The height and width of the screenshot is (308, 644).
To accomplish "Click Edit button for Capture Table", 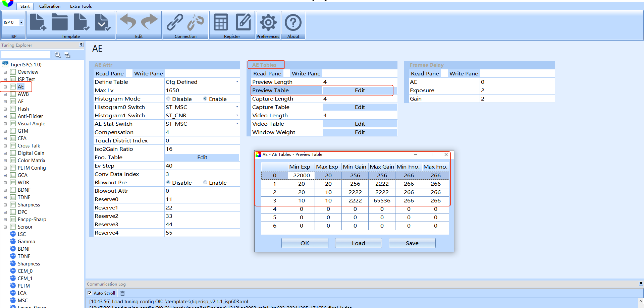I will 360,107.
